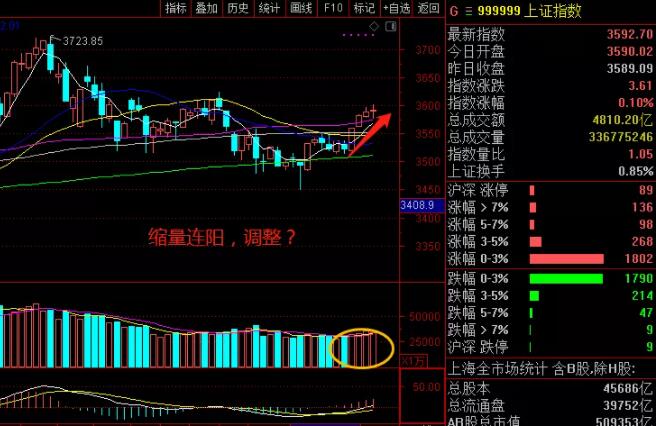Select the 总成交额 value 4810.20亿

pyautogui.click(x=623, y=120)
